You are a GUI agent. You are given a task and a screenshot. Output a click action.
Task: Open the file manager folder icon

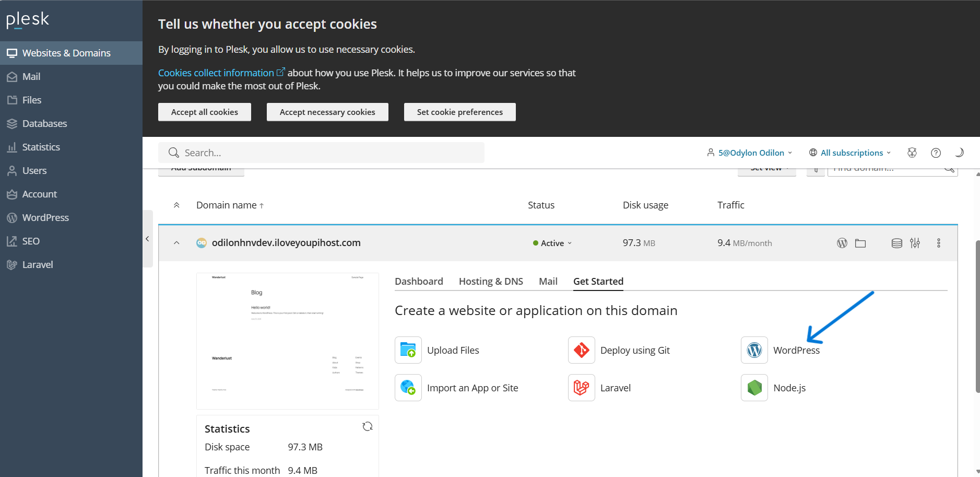[x=860, y=243]
